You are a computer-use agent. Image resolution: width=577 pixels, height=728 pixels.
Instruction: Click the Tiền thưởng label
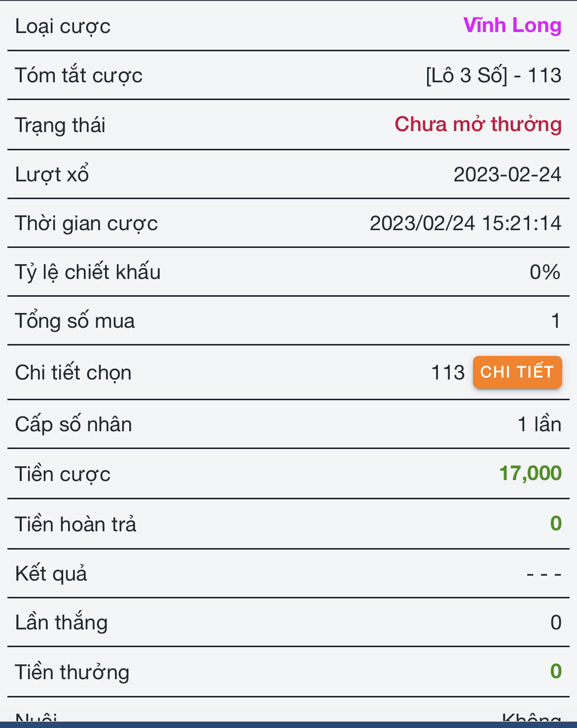click(x=72, y=672)
